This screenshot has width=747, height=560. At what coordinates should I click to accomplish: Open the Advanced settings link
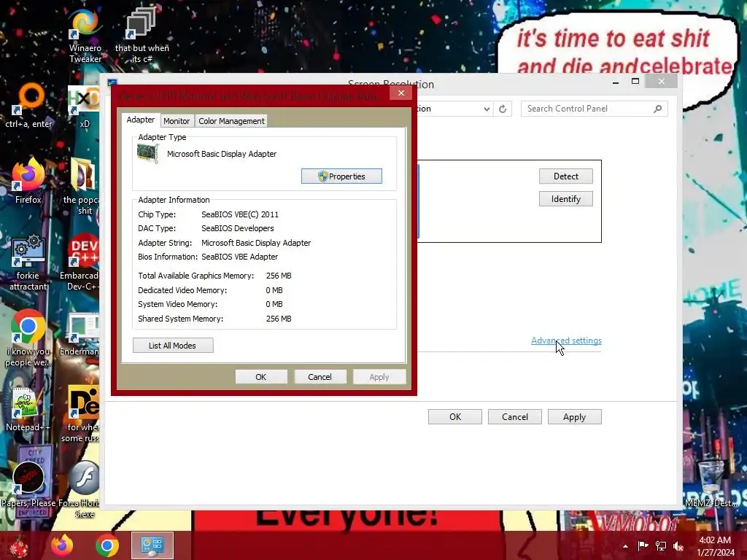(566, 341)
